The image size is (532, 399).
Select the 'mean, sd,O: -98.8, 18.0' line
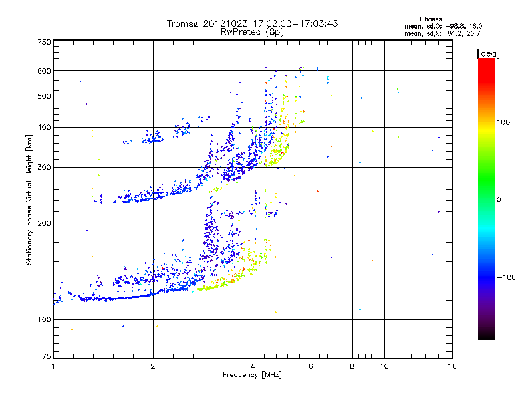point(443,26)
